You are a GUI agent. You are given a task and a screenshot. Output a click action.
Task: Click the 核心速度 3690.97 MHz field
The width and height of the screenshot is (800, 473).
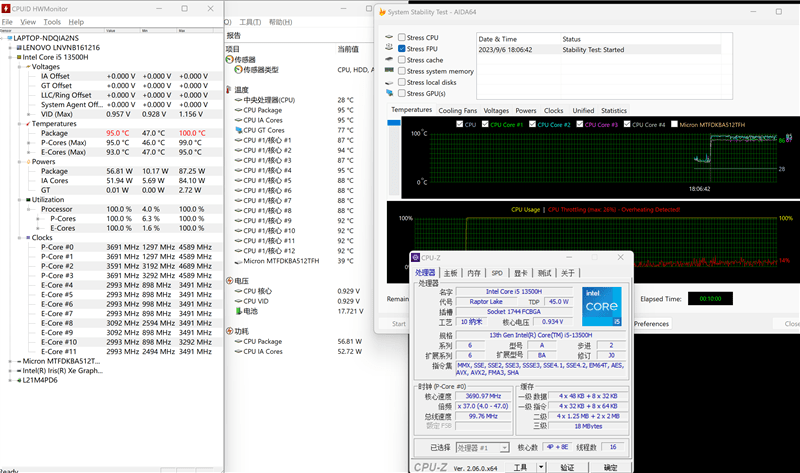(x=484, y=396)
